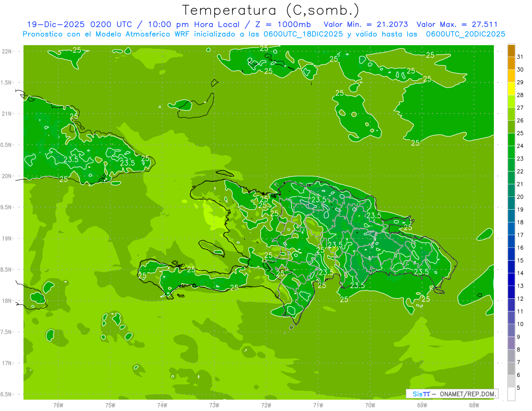
Task: Click the "71W" longitude axis label
Action: [318, 405]
